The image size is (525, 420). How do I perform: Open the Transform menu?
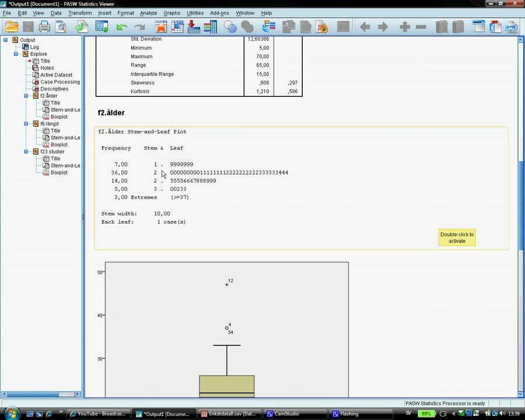tap(80, 13)
